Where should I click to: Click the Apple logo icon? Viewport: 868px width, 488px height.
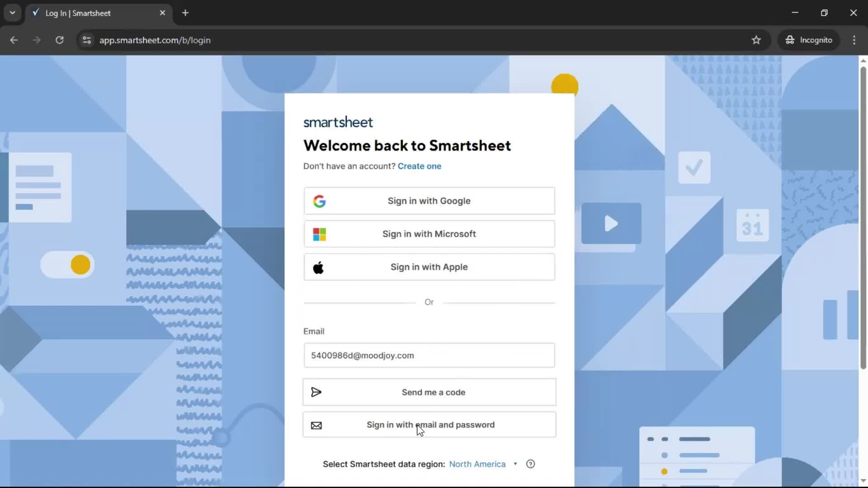coord(319,267)
